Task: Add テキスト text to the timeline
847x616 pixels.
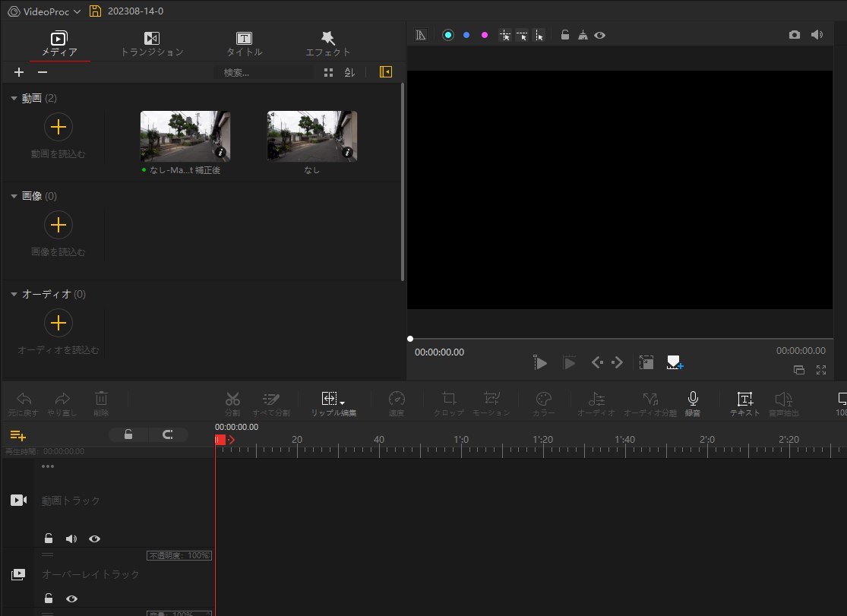Action: point(745,404)
